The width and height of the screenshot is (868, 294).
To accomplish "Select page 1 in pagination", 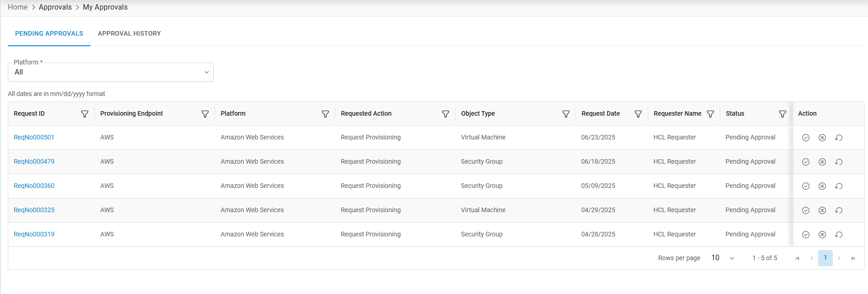I will point(825,258).
